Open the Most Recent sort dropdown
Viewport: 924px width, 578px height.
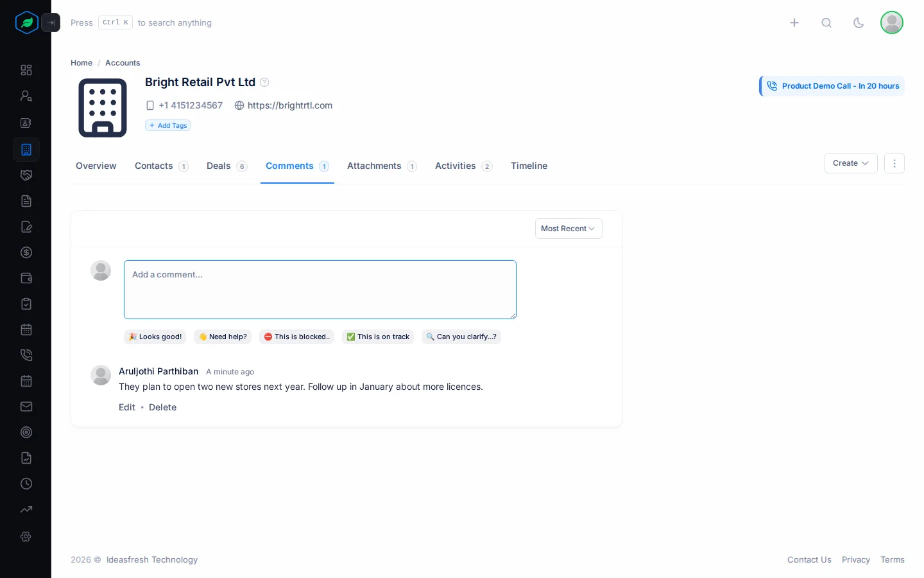coord(569,229)
